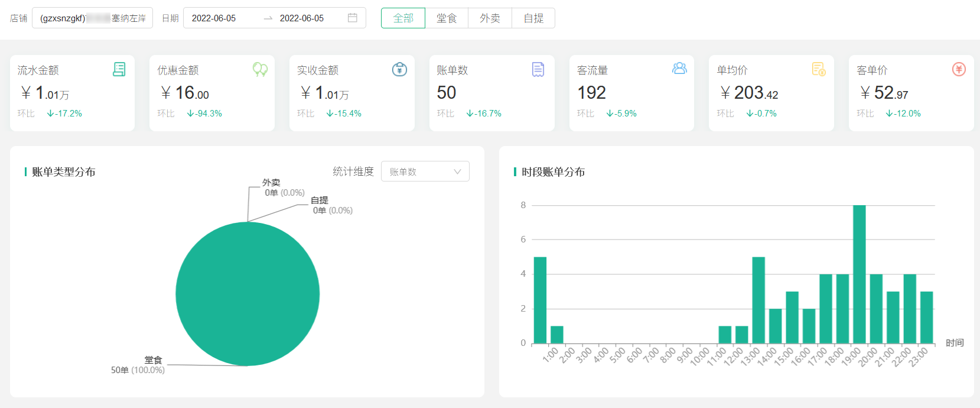980x408 pixels.
Task: Expand the 统计维度 账单数 dropdown
Action: click(x=425, y=171)
